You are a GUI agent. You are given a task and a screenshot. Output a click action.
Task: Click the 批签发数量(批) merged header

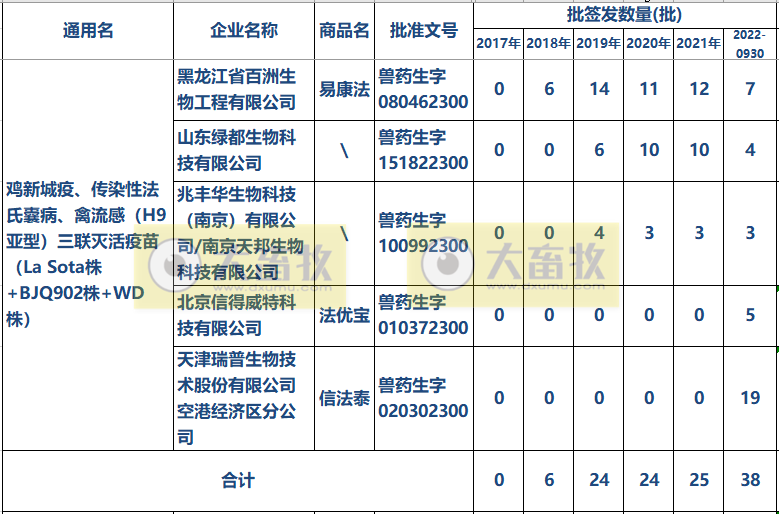point(624,15)
